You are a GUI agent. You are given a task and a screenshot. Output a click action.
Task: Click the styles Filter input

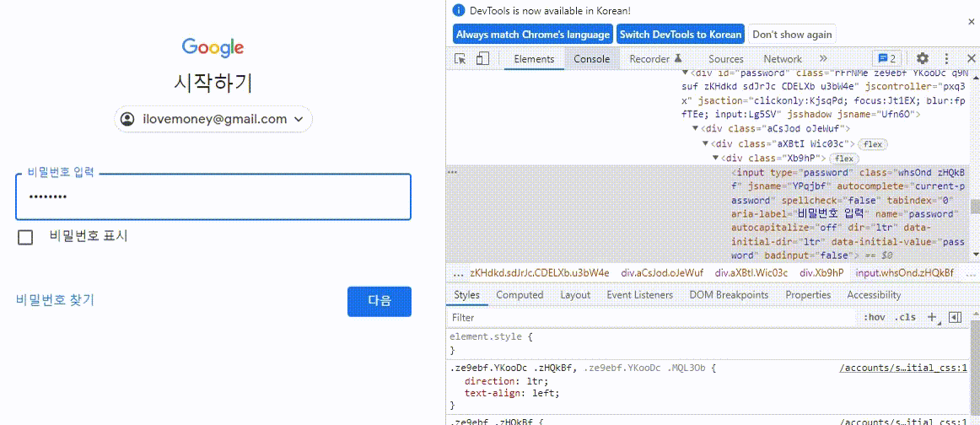[650, 318]
